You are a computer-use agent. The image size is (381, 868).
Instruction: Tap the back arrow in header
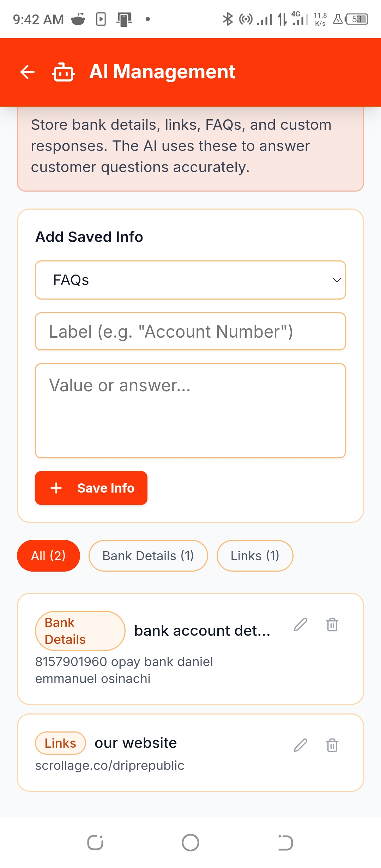[x=28, y=72]
